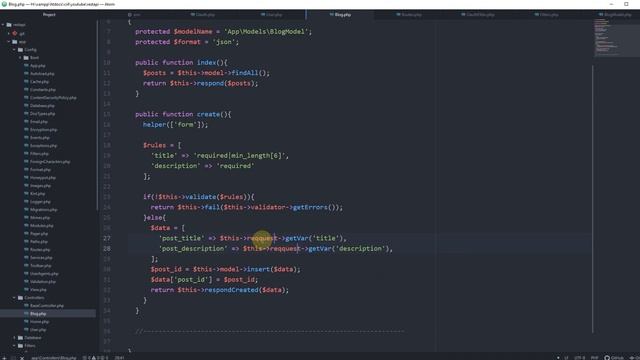Viewport: 640px width, 360px height.
Task: Open ForeignCharacters.php in the tree
Action: [50, 162]
